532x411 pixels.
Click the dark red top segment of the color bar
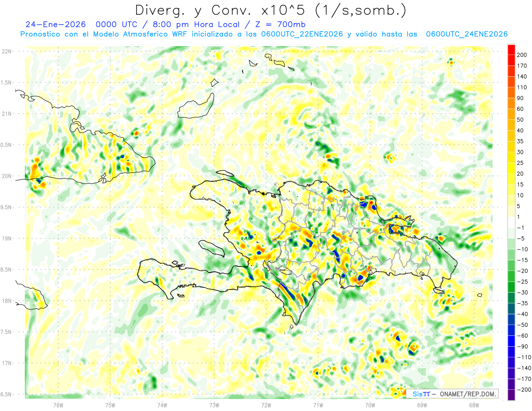click(x=511, y=50)
